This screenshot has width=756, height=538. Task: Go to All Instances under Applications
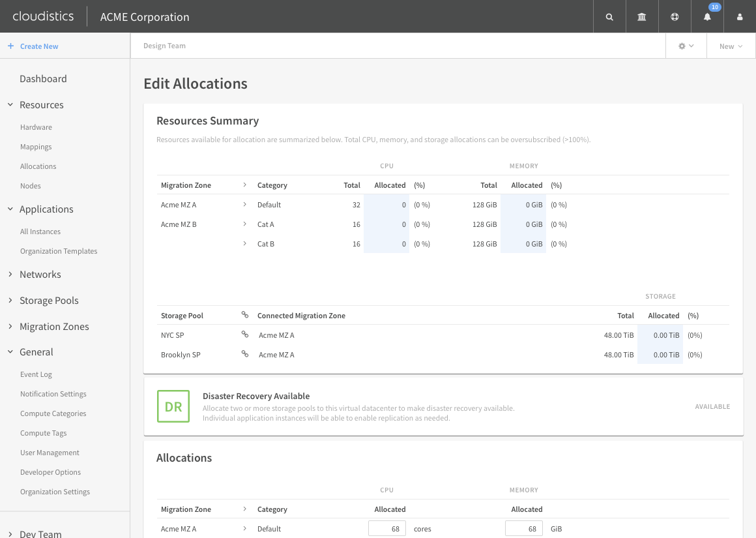coord(40,231)
